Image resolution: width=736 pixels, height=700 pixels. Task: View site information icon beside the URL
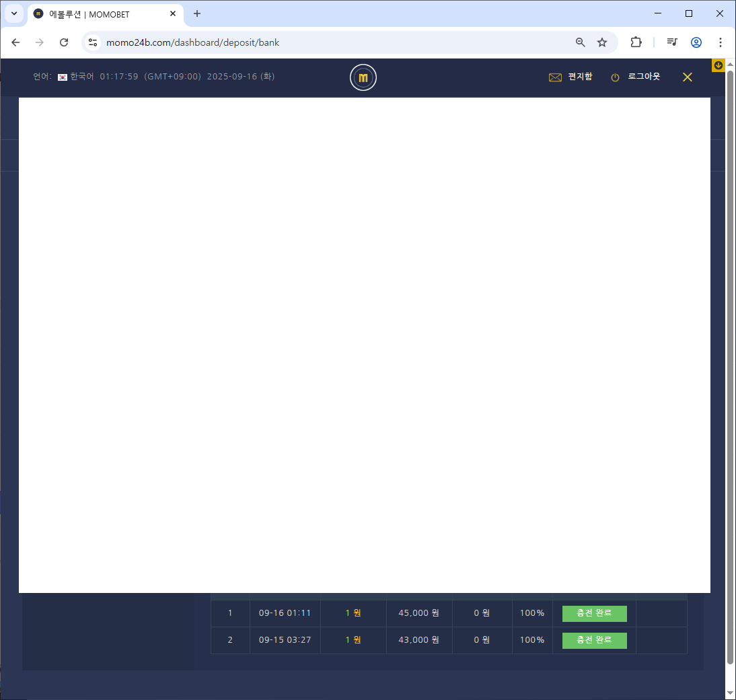click(94, 42)
